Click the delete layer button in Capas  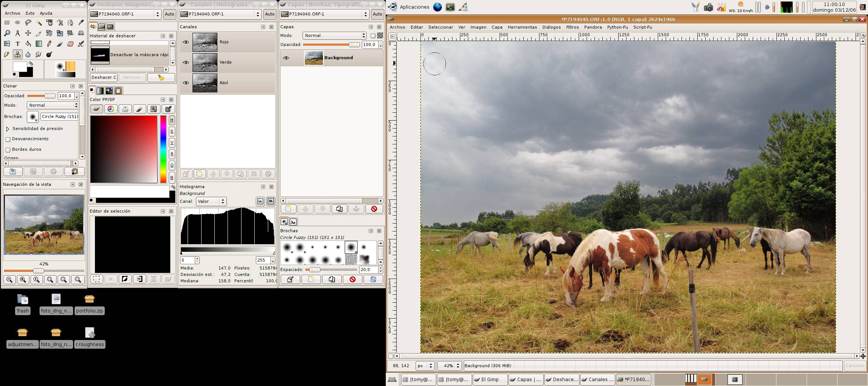pyautogui.click(x=374, y=208)
